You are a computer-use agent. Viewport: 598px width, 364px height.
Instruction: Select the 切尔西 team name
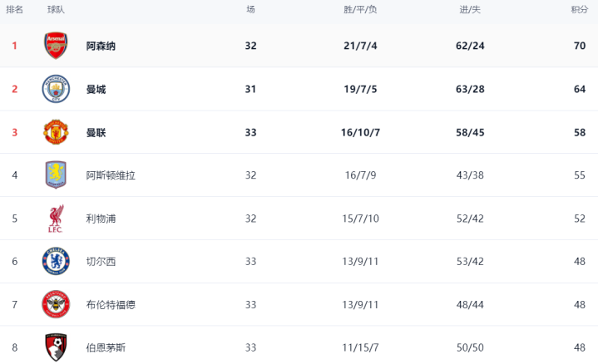tap(101, 262)
